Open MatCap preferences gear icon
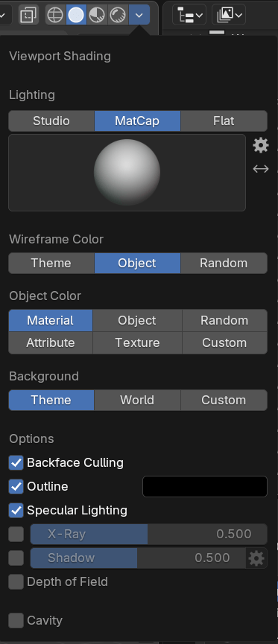 [x=261, y=145]
